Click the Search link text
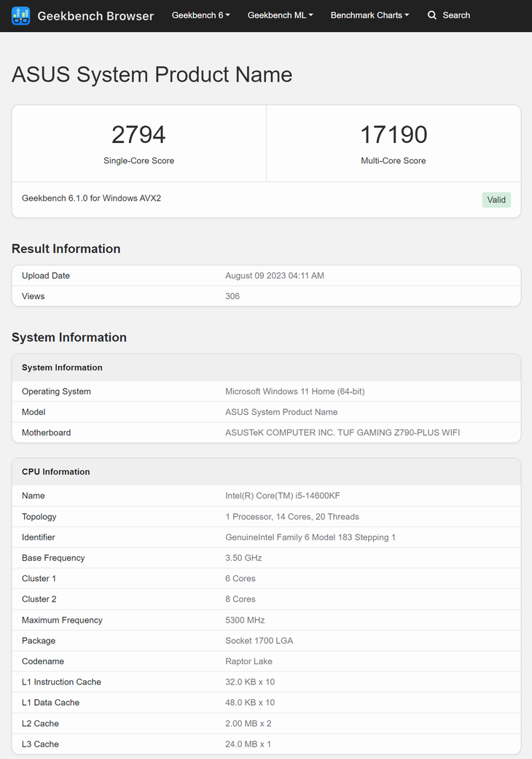This screenshot has width=532, height=759. click(456, 15)
